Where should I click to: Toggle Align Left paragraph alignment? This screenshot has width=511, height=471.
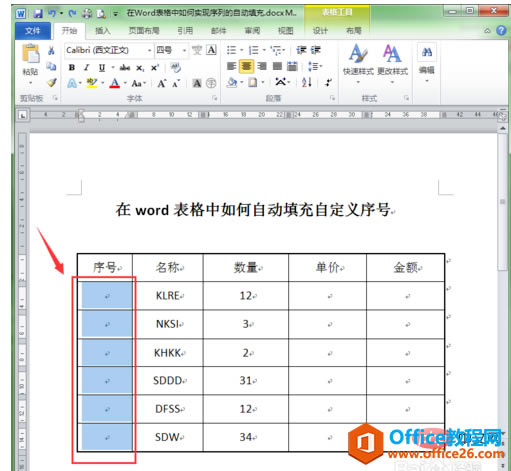pos(231,66)
